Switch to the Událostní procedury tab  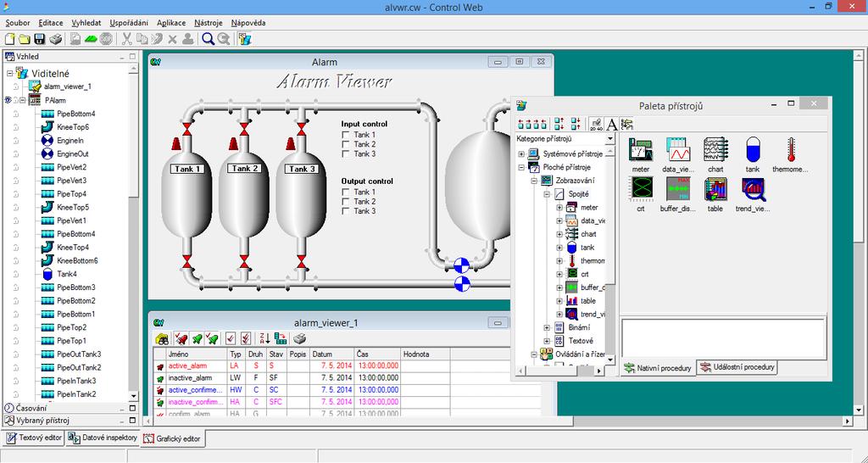[737, 366]
